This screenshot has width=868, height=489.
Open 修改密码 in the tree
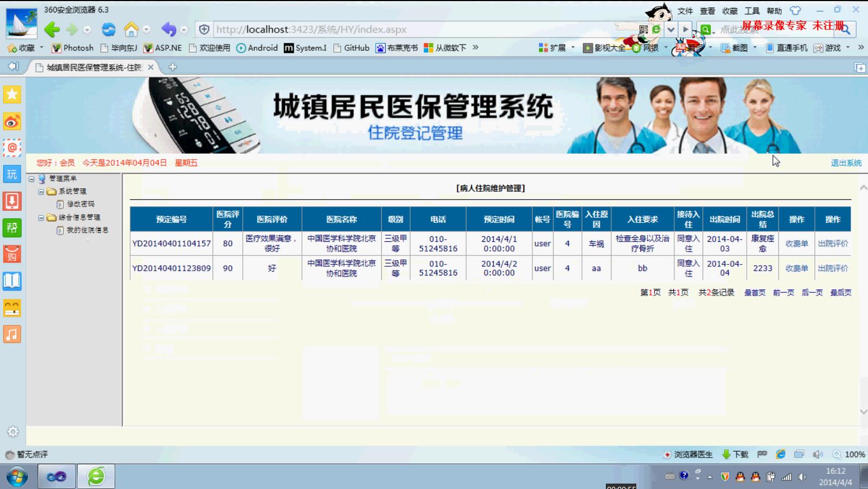coord(80,204)
